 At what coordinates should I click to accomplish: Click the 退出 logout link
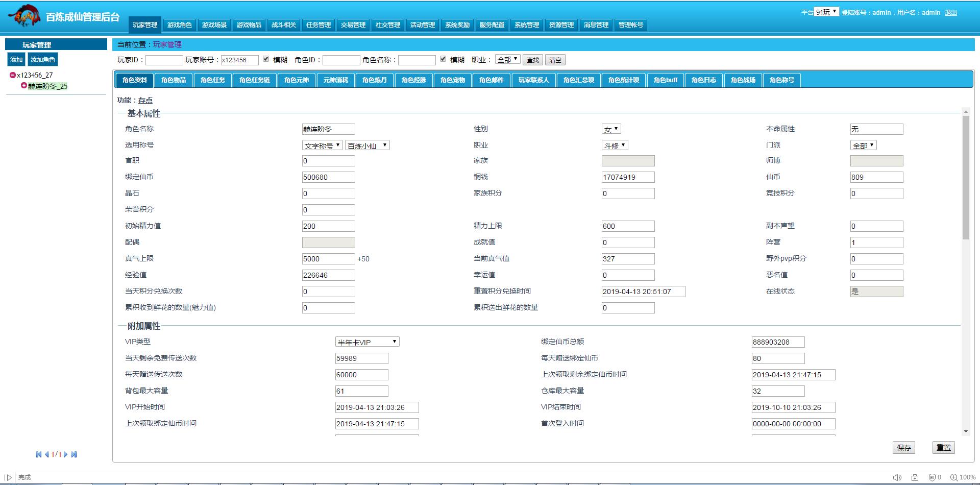(x=950, y=13)
